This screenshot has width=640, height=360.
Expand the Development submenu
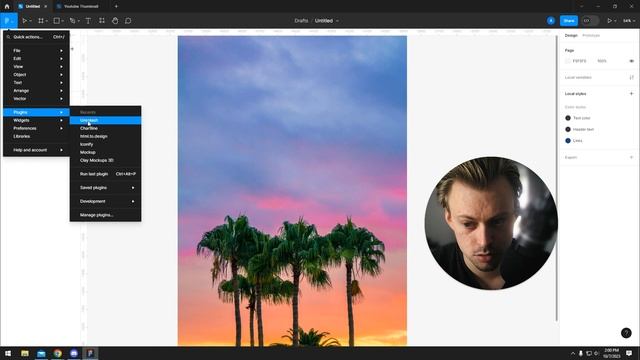(105, 201)
